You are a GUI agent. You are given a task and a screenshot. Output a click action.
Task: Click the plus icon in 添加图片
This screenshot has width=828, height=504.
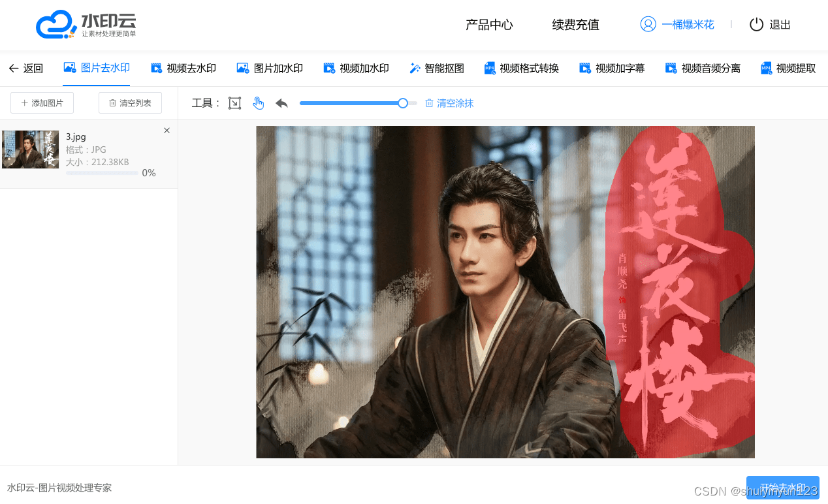25,103
